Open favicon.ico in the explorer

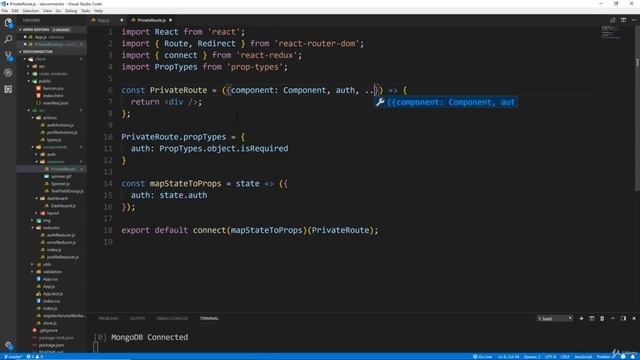pos(51,88)
